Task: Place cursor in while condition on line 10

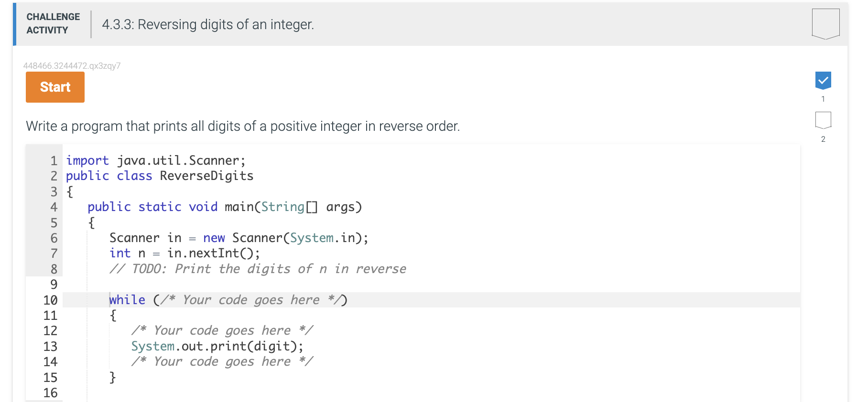Action: coord(251,300)
